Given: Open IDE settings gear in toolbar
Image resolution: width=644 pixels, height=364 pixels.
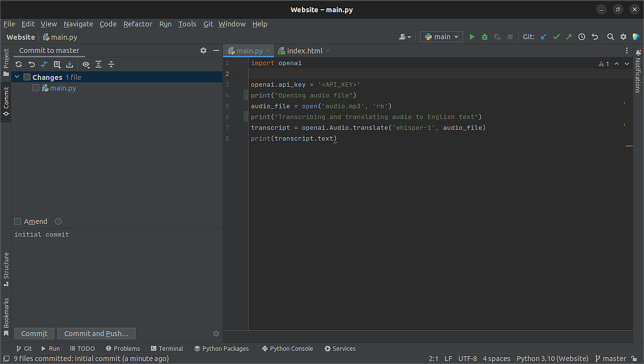Looking at the screenshot, I should click(623, 37).
